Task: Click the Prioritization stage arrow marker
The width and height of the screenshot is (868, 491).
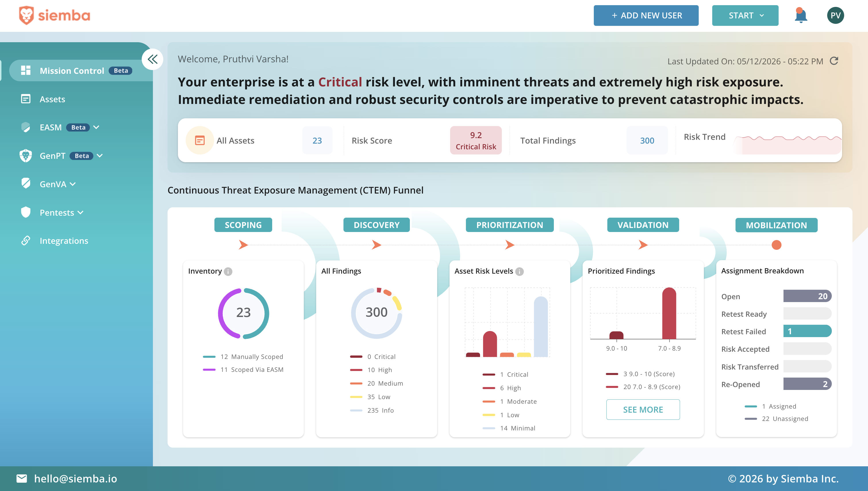Action: point(510,244)
